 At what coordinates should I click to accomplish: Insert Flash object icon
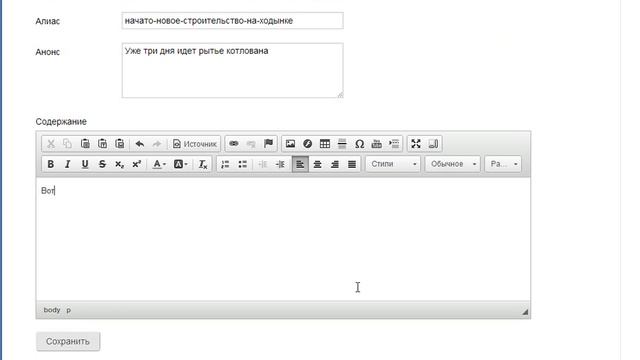(x=307, y=144)
